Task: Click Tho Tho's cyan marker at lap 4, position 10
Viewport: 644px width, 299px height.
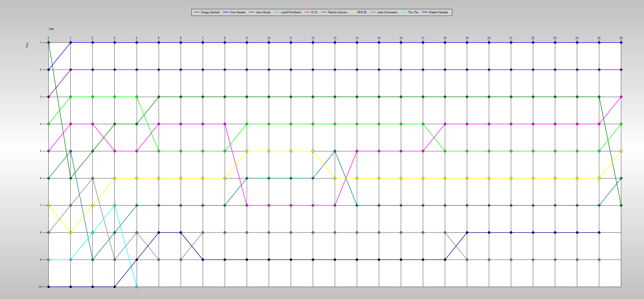Action: coord(137,287)
